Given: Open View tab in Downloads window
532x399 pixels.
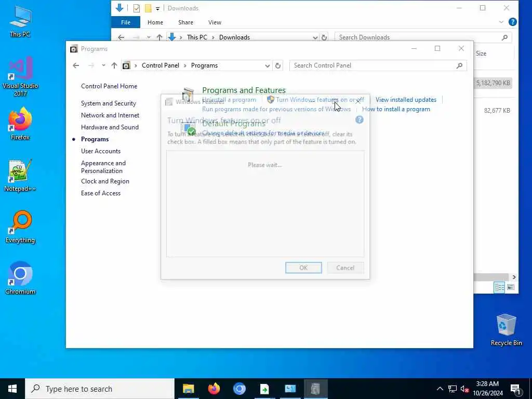Looking at the screenshot, I should click(215, 22).
